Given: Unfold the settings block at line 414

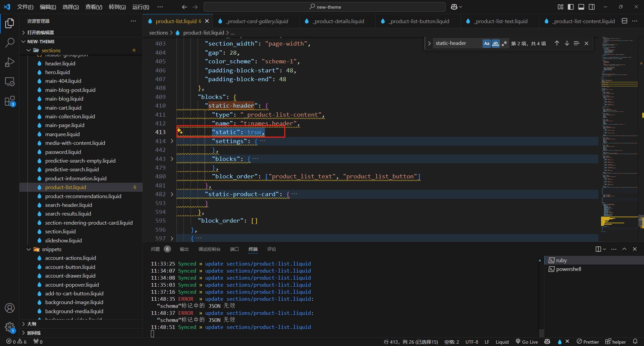Looking at the screenshot, I should click(x=172, y=141).
